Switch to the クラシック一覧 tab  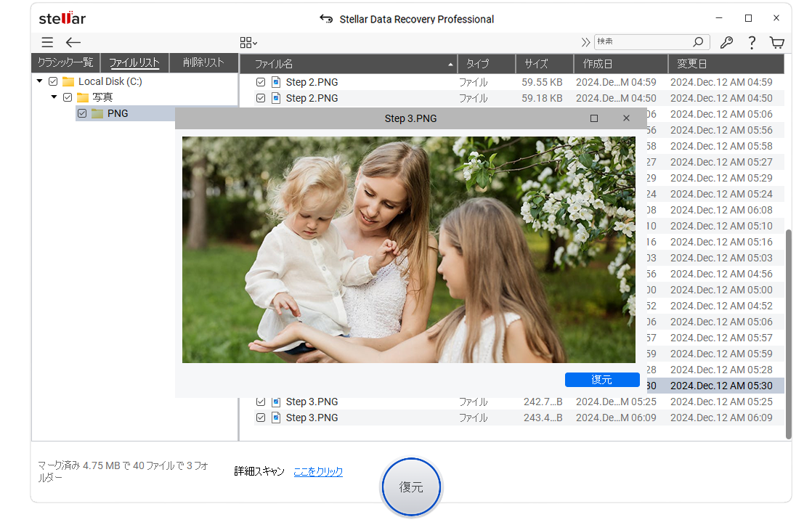click(65, 62)
